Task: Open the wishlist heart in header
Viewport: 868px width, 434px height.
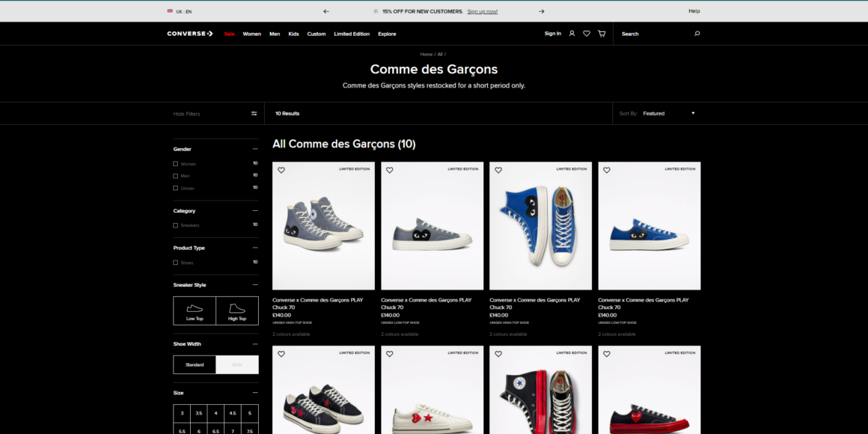Action: click(x=587, y=34)
